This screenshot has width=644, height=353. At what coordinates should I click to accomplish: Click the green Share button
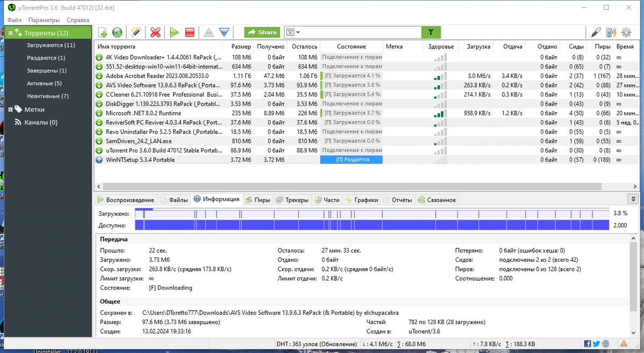(x=262, y=33)
